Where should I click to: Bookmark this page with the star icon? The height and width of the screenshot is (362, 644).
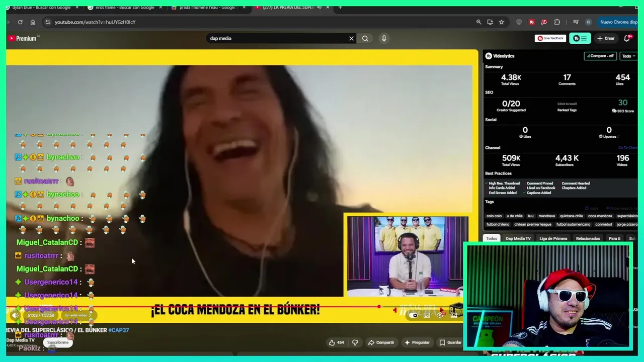(x=502, y=22)
